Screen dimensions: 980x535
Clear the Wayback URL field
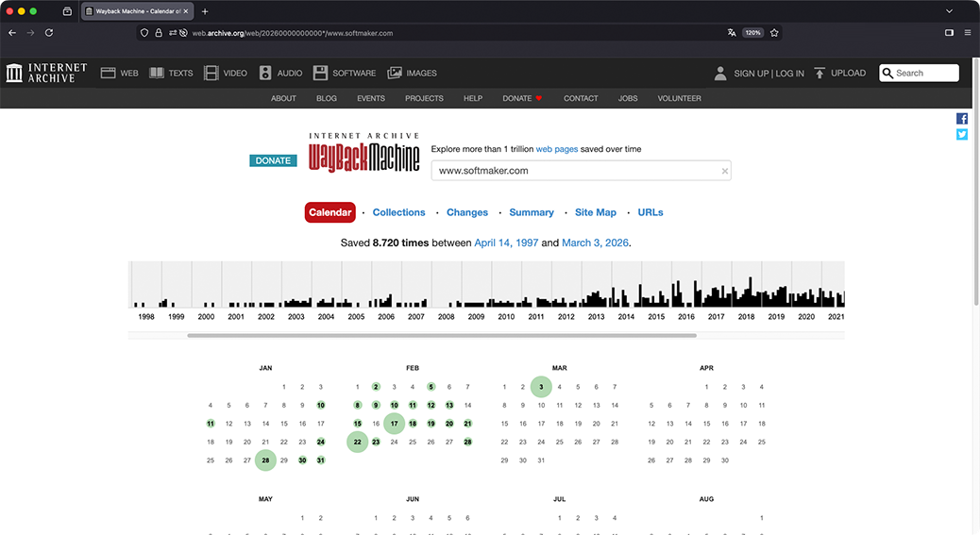[x=725, y=171]
